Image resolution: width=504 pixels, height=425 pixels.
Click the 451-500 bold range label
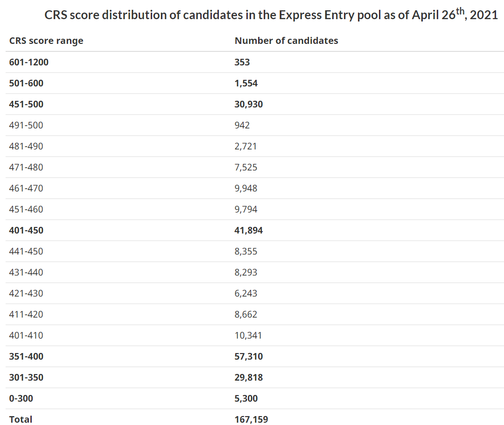(x=26, y=104)
